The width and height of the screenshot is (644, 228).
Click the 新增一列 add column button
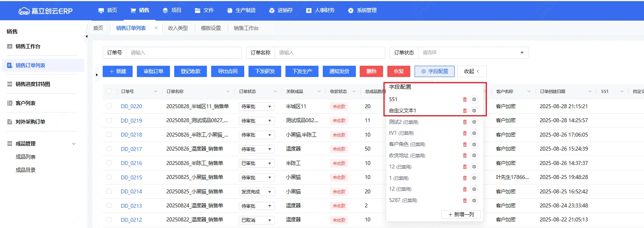point(461,214)
